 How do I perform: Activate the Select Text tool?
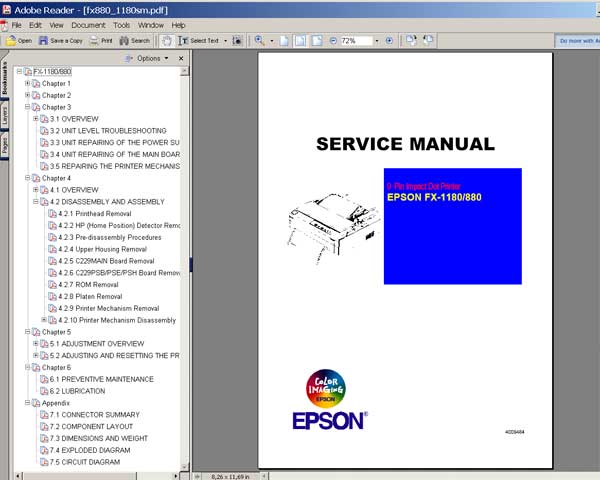pyautogui.click(x=198, y=41)
